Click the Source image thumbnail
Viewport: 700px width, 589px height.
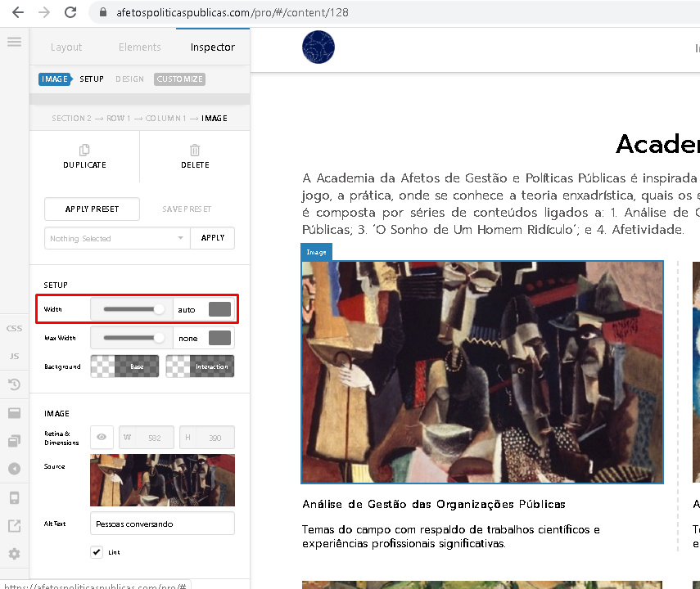pyautogui.click(x=162, y=480)
